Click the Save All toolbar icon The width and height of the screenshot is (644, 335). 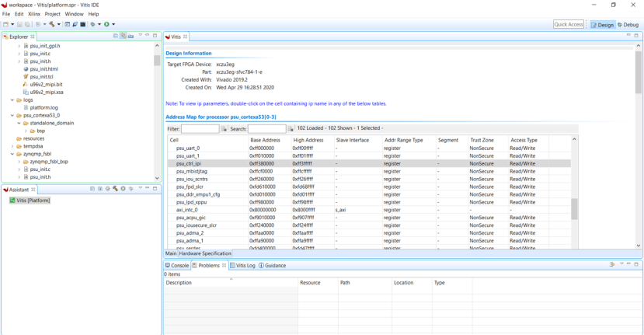tap(27, 24)
